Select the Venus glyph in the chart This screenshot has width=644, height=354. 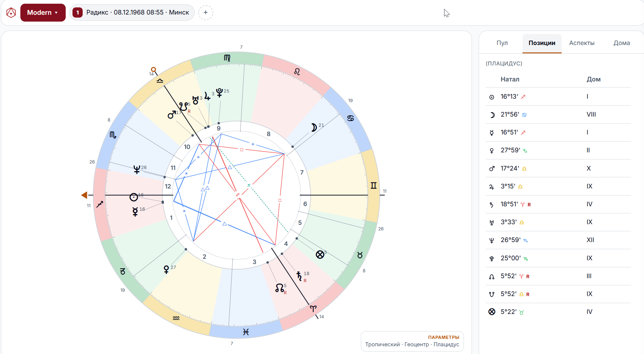[x=166, y=269]
